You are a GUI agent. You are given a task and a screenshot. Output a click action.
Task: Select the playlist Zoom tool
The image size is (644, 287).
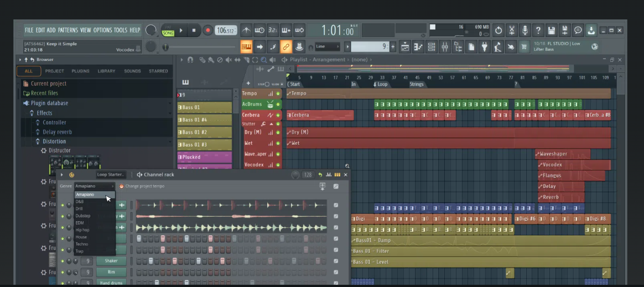264,60
